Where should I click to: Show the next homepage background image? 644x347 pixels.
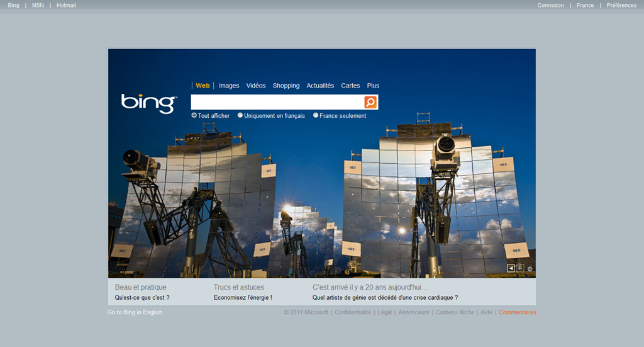[520, 268]
